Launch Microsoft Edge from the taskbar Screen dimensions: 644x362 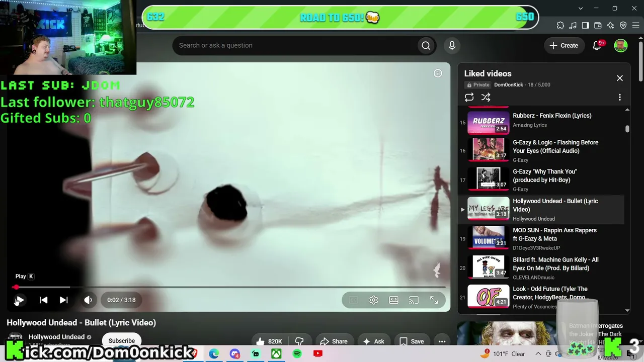click(214, 354)
